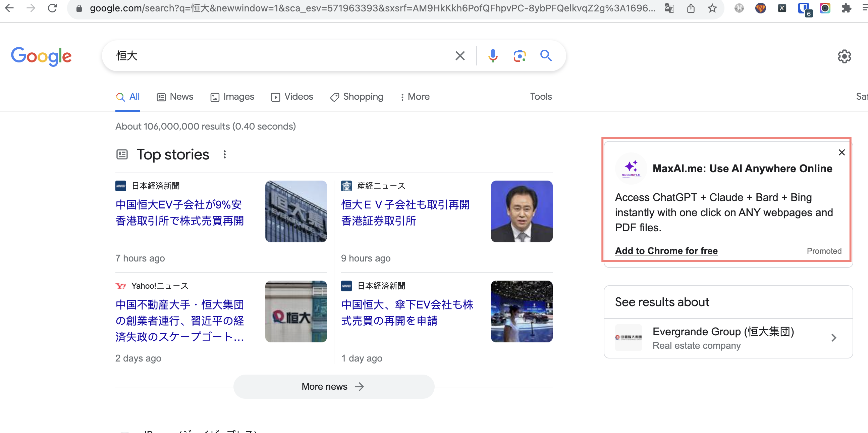This screenshot has width=868, height=433.
Task: Click the blue magnifier search button
Action: click(x=546, y=56)
